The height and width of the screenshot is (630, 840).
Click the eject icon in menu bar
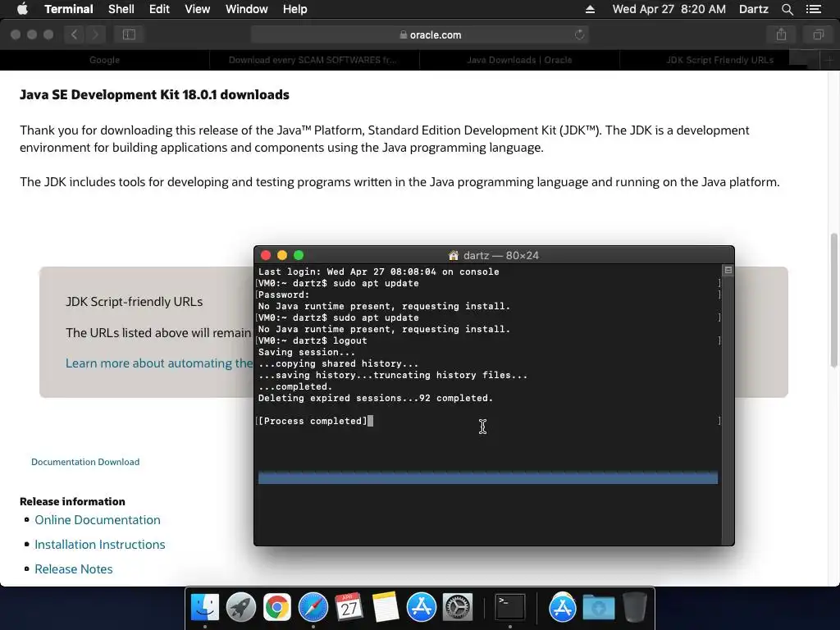590,9
